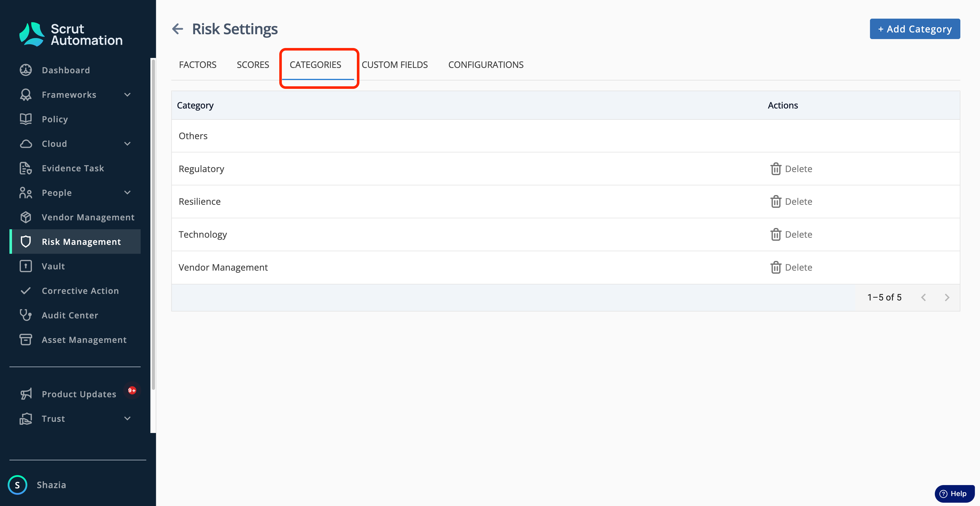Viewport: 980px width, 506px height.
Task: Click the Policy book icon
Action: click(x=26, y=119)
